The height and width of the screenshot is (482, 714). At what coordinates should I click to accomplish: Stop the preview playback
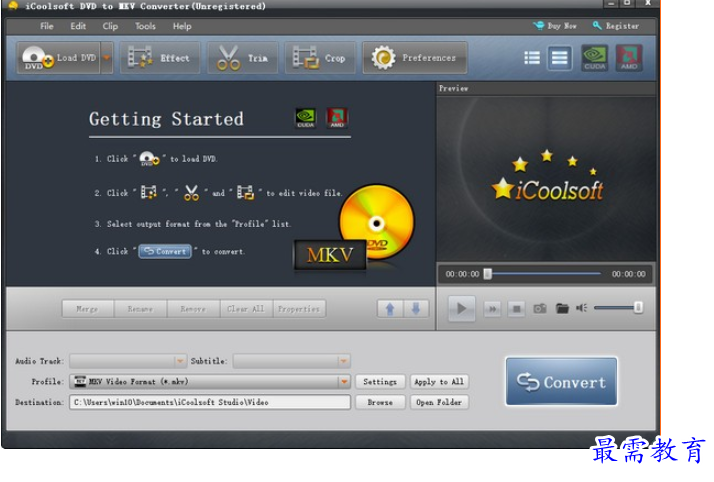pos(516,309)
